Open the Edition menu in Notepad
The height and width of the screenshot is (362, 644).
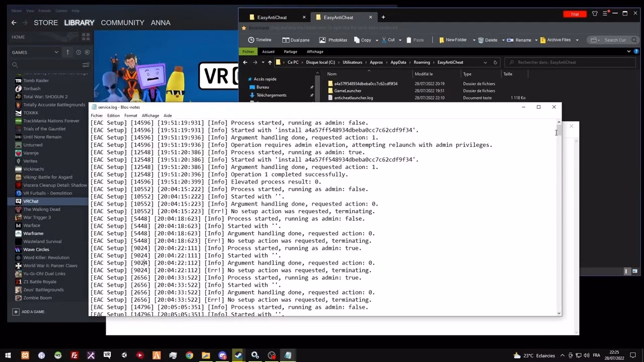click(x=113, y=116)
